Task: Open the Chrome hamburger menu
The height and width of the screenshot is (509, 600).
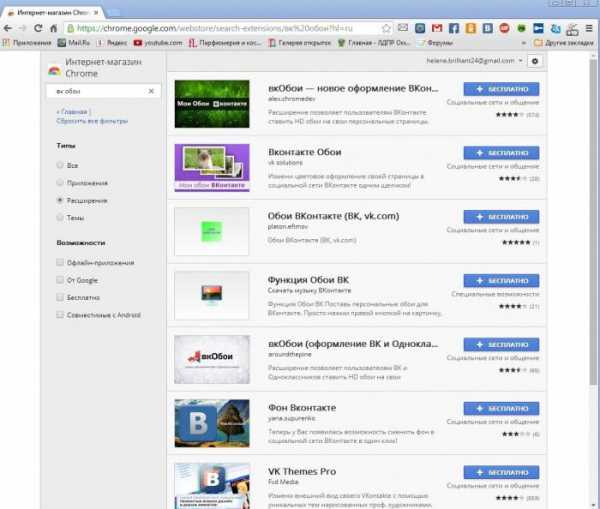Action: coord(589,28)
